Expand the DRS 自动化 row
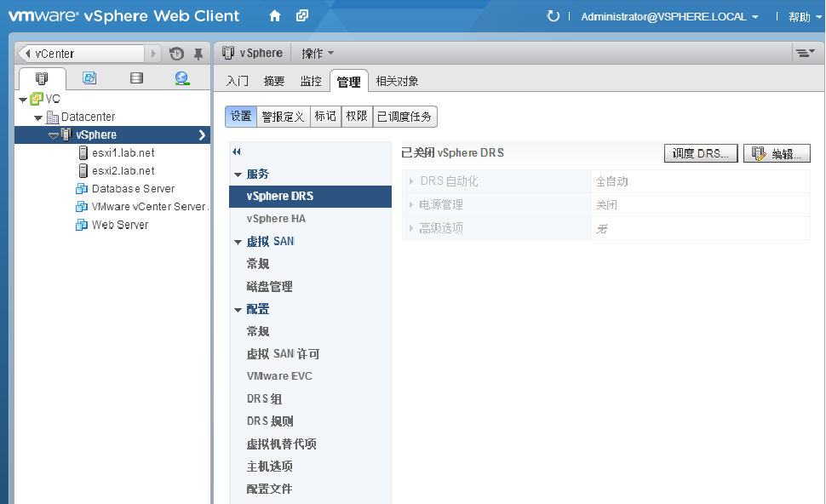 click(x=411, y=181)
